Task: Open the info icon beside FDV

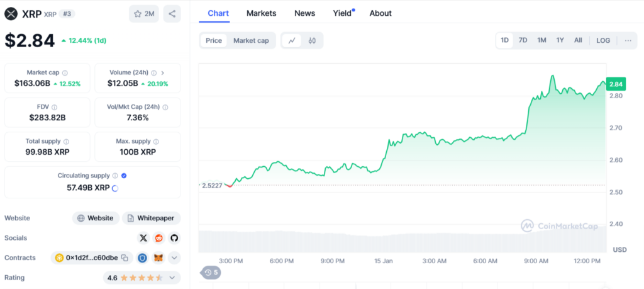Action: pyautogui.click(x=55, y=107)
